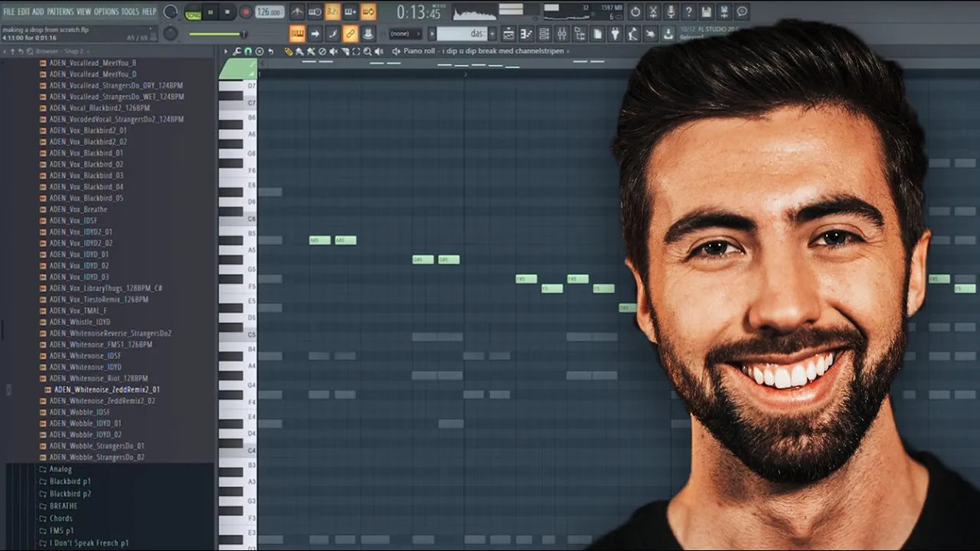Expand the Blackbird p2 folder
The image size is (980, 551).
click(64, 494)
